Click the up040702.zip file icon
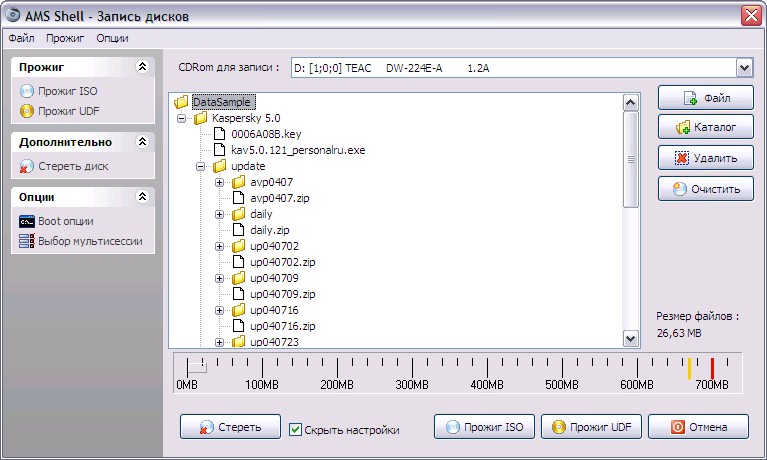The height and width of the screenshot is (460, 767). pos(239,262)
